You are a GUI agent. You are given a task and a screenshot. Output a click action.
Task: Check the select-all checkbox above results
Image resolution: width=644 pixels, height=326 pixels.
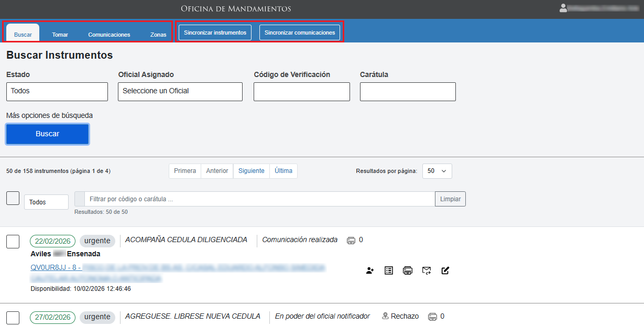point(13,199)
